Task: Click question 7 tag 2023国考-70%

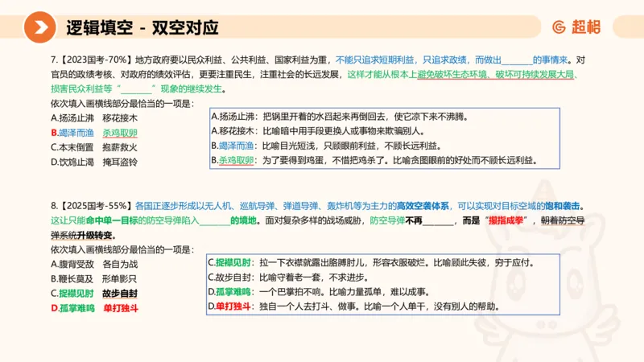Action: point(97,60)
